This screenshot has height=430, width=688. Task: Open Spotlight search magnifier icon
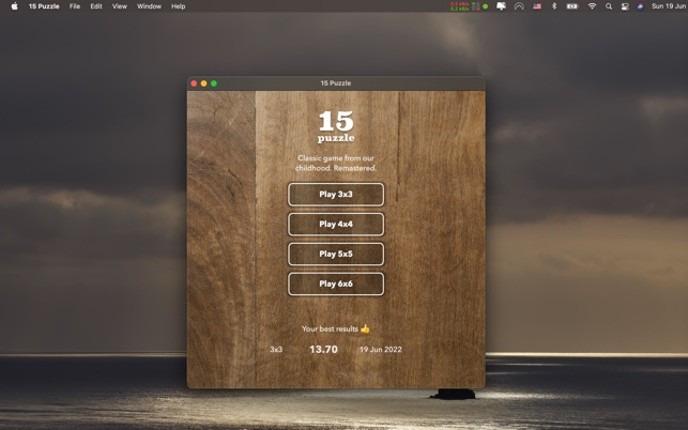pos(609,6)
